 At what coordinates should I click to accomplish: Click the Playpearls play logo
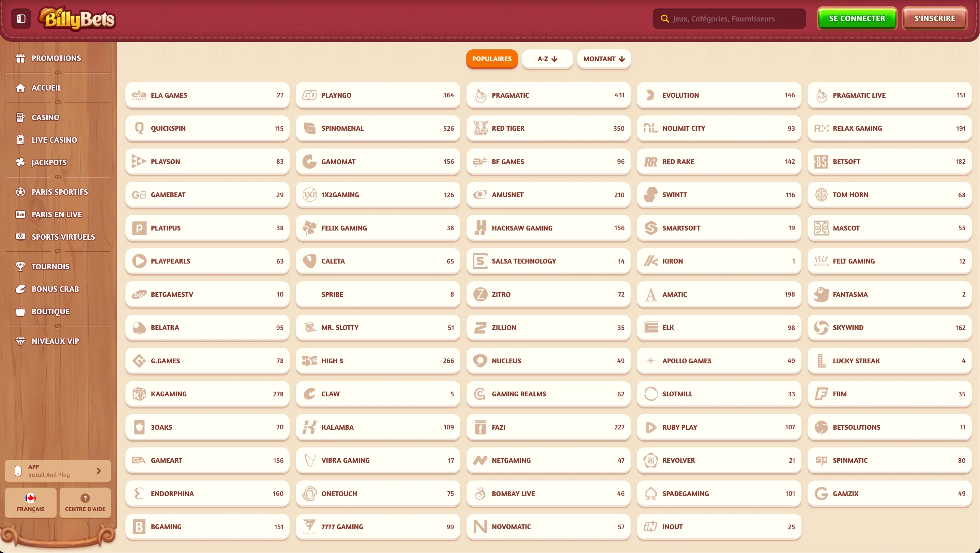pyautogui.click(x=139, y=261)
